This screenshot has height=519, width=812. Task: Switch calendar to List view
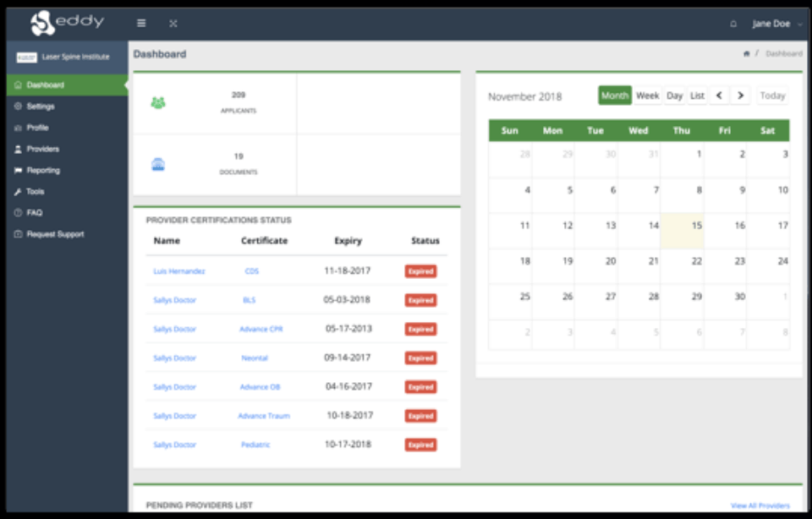coord(697,96)
